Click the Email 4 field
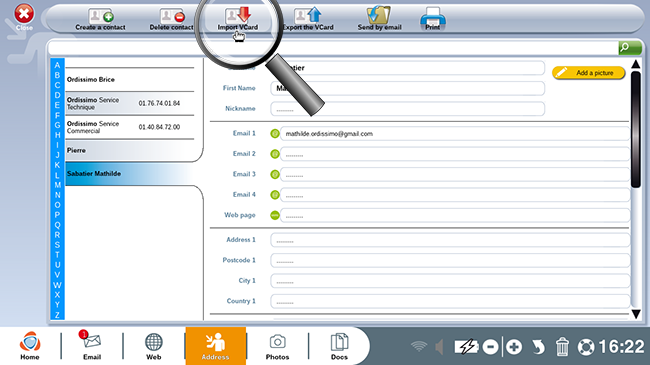This screenshot has width=650, height=365. coord(455,195)
